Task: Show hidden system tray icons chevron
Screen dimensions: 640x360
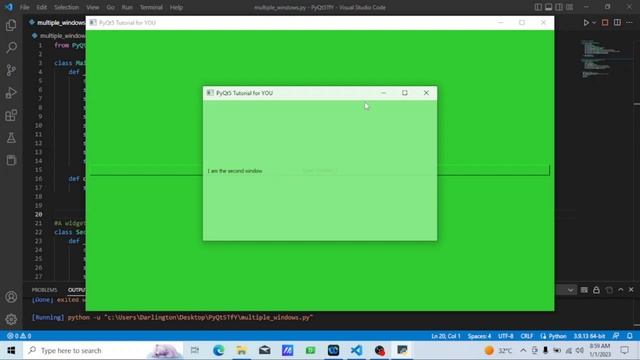Action: tap(523, 350)
